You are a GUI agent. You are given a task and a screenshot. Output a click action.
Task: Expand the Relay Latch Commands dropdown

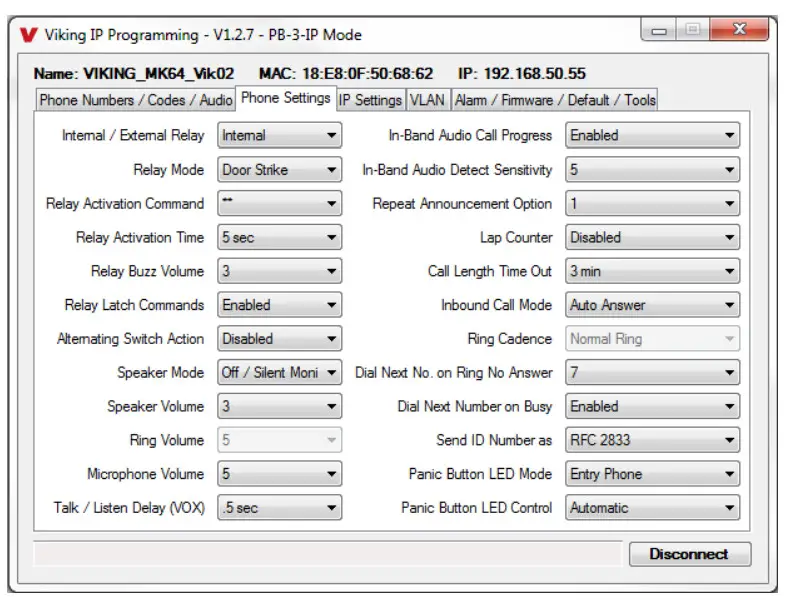pyautogui.click(x=279, y=305)
